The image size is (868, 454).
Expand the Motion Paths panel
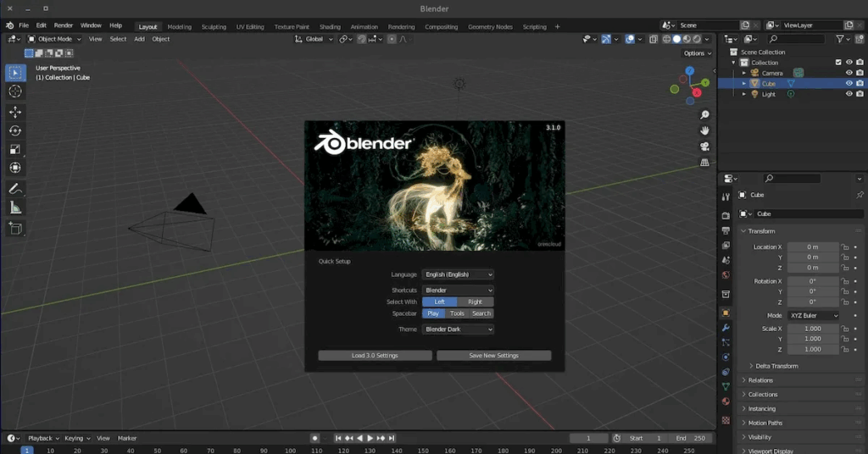coord(765,423)
